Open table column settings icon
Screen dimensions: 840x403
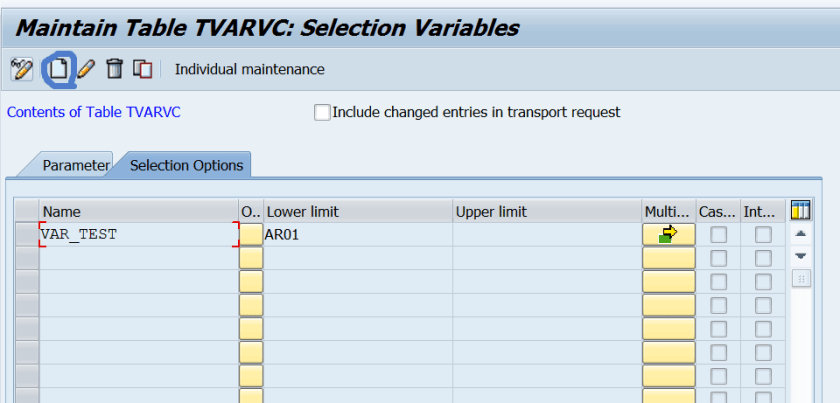click(800, 210)
